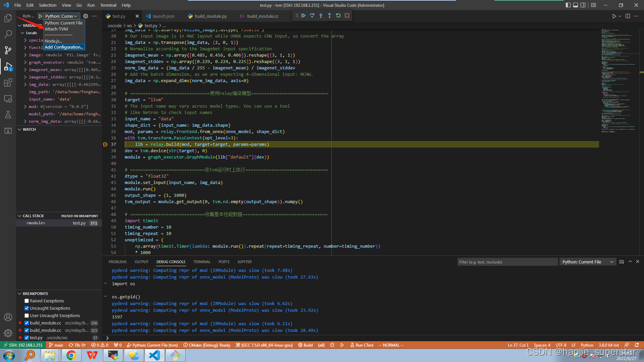Clear the debug console output
The height and width of the screenshot is (362, 644).
(622, 261)
